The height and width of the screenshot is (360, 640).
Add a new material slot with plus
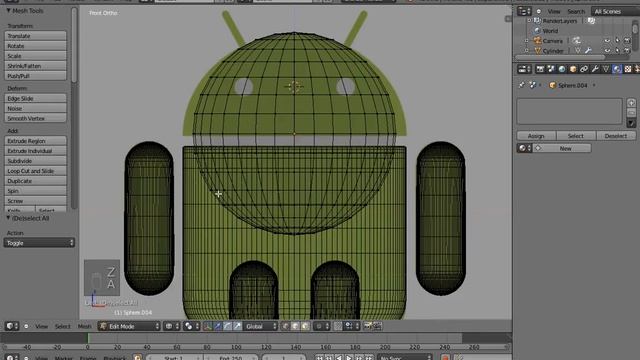click(631, 103)
